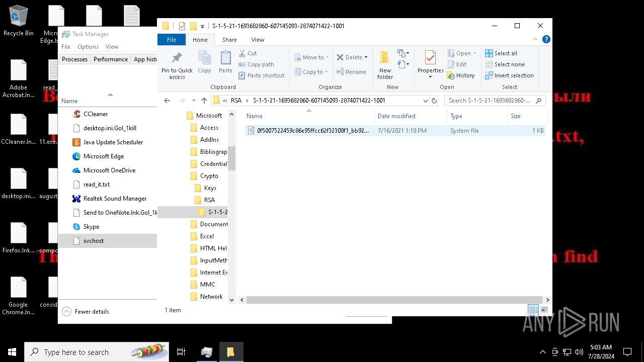Viewport: 644px width, 362px height.
Task: Open History in ribbon
Action: [460, 75]
